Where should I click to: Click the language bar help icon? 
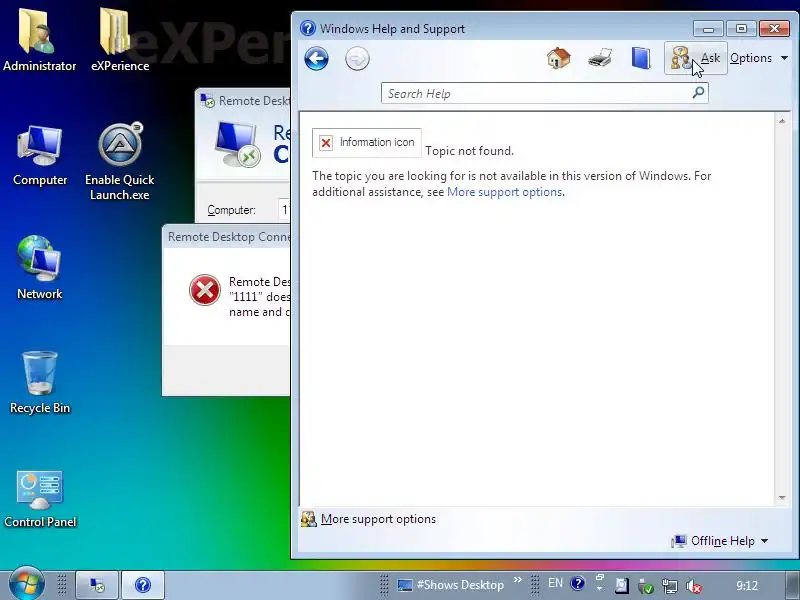[x=578, y=583]
